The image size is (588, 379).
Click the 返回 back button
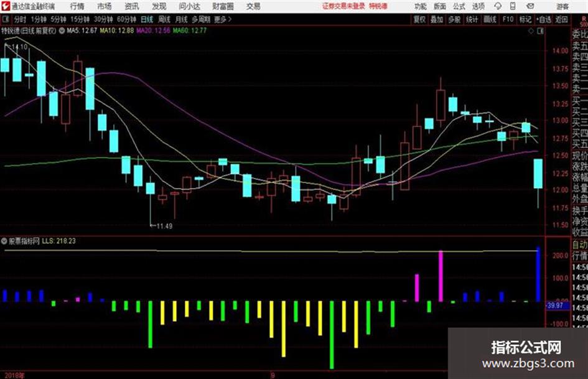coord(561,19)
